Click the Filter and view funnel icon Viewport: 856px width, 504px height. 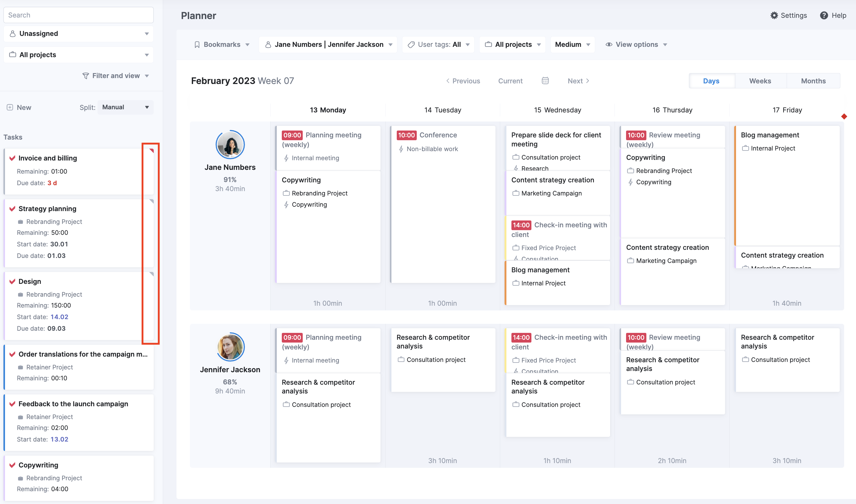86,76
